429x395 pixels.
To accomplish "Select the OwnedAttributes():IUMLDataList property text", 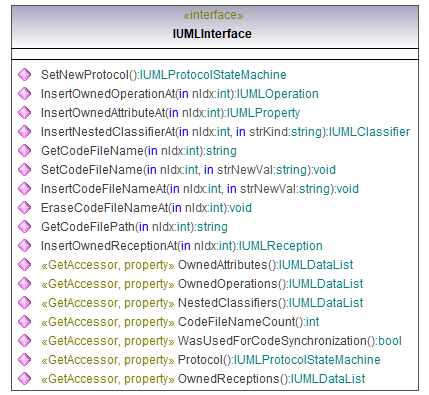I will (x=266, y=265).
